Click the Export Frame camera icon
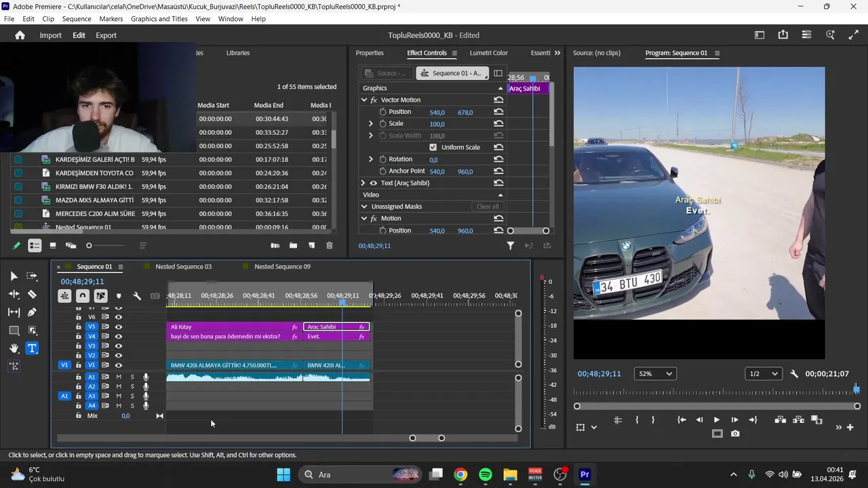Viewport: 868px width, 488px height. (735, 434)
